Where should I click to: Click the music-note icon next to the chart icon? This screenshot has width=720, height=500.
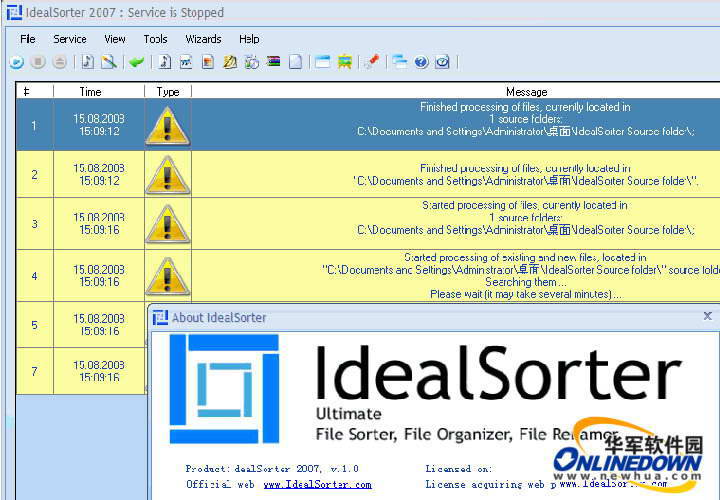[164, 62]
